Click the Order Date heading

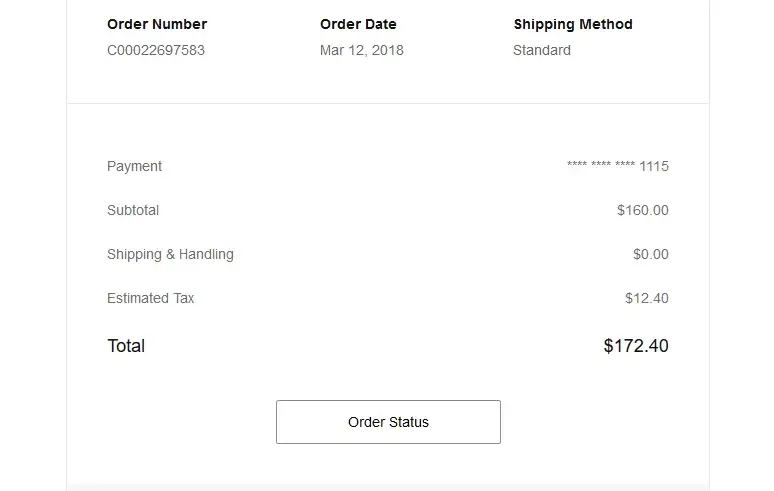tap(358, 24)
